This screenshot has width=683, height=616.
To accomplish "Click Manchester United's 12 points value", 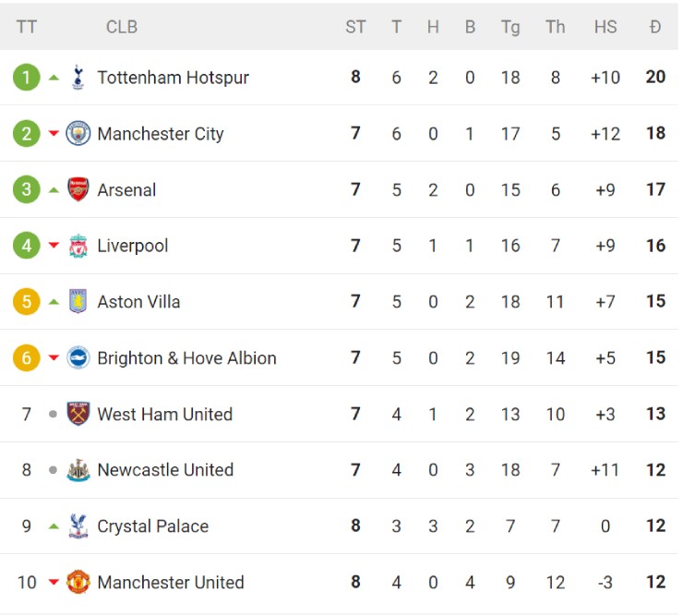I will tap(655, 583).
